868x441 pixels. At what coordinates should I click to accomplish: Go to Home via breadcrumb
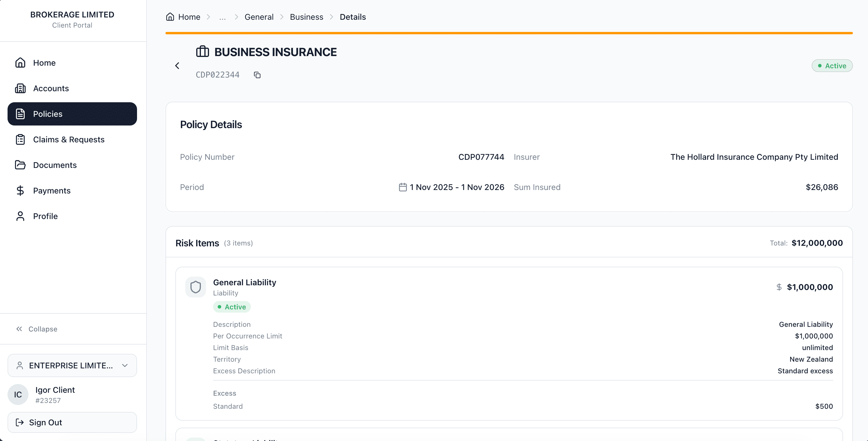point(189,17)
